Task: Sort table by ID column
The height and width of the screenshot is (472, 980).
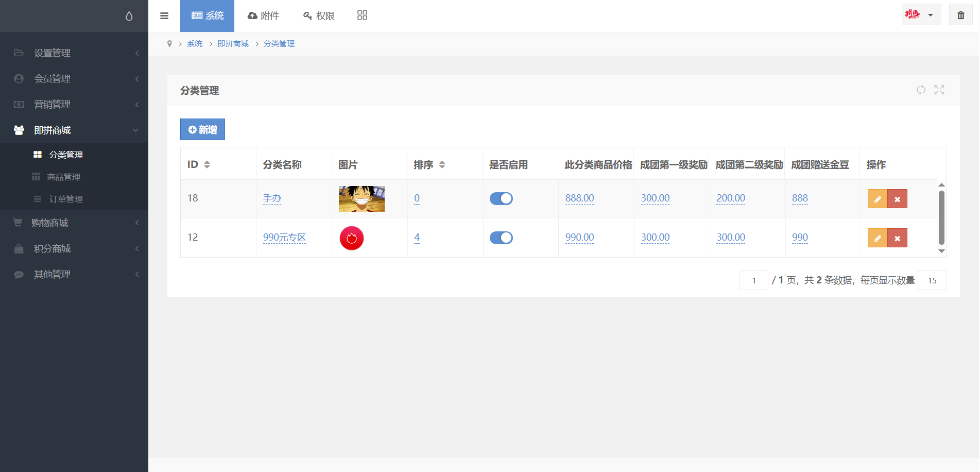Action: point(207,165)
